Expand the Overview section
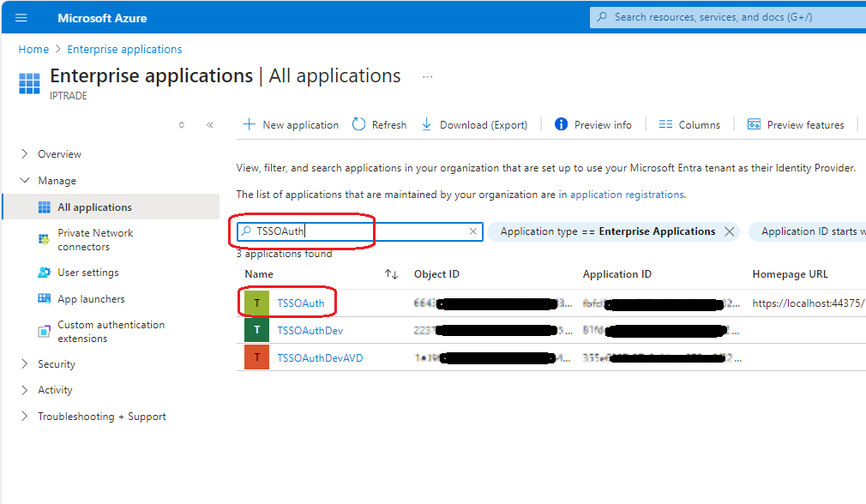The image size is (866, 504). coord(24,154)
